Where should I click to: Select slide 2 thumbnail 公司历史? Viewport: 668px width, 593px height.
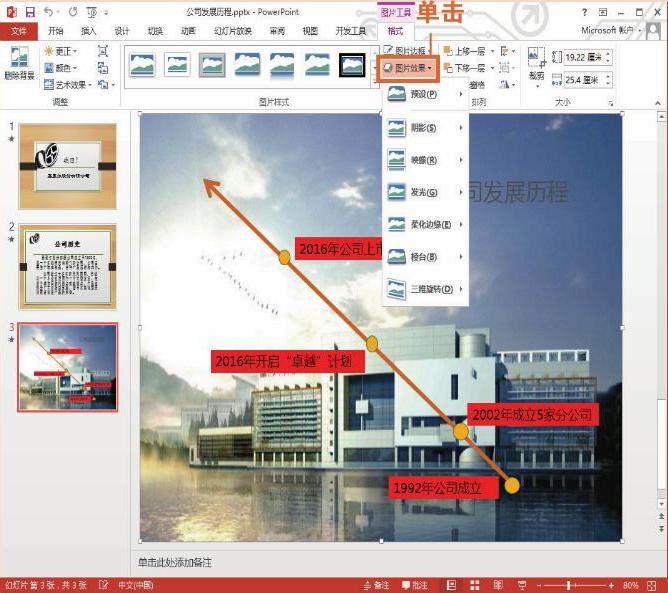[x=67, y=267]
